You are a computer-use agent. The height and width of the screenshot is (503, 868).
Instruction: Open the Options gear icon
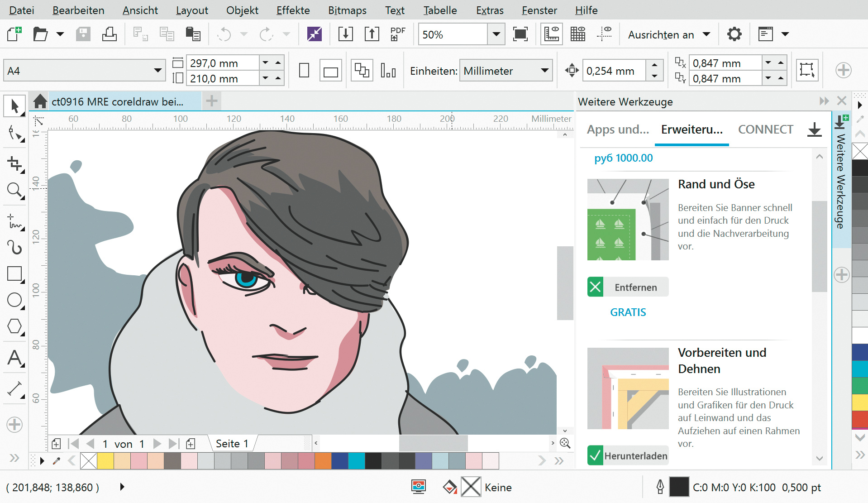point(734,34)
